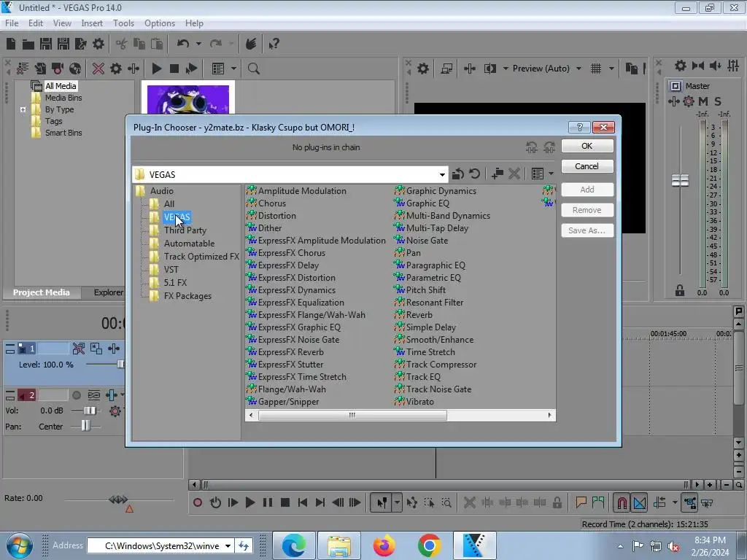Click move plug-in left icon in chain area
The width and height of the screenshot is (747, 560).
pos(532,147)
